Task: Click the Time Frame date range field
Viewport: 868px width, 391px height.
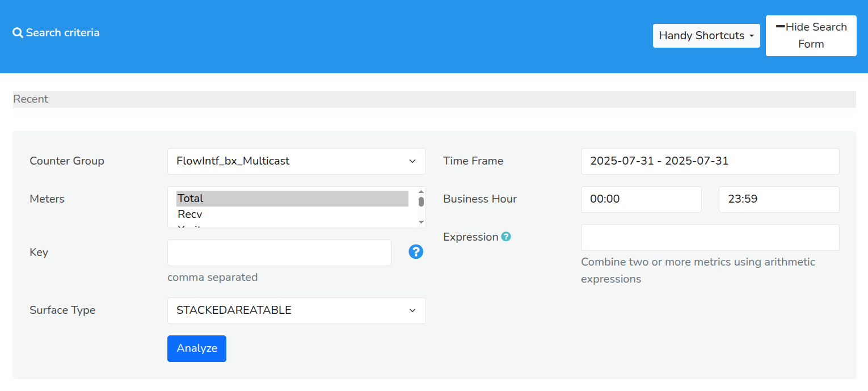Action: tap(710, 161)
